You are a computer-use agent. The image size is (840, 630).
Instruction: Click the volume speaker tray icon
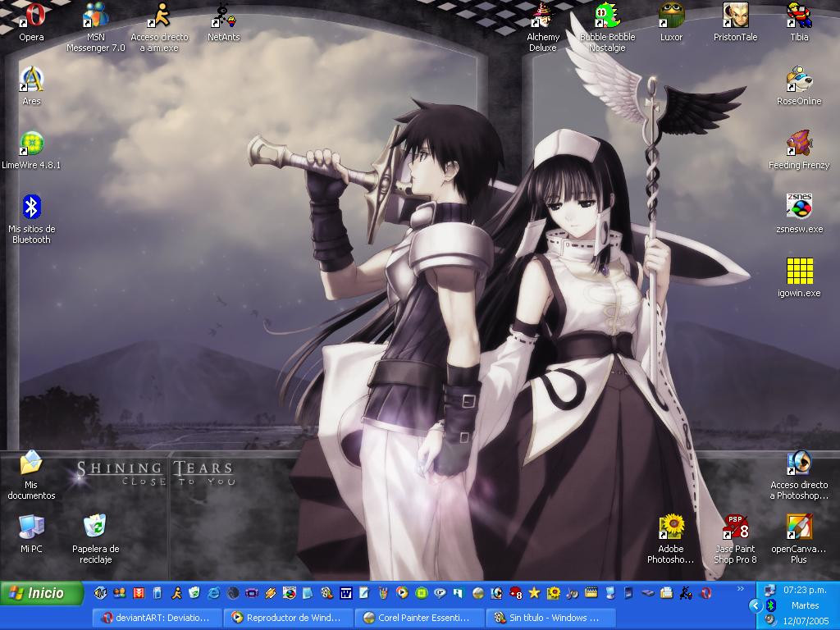point(770,621)
